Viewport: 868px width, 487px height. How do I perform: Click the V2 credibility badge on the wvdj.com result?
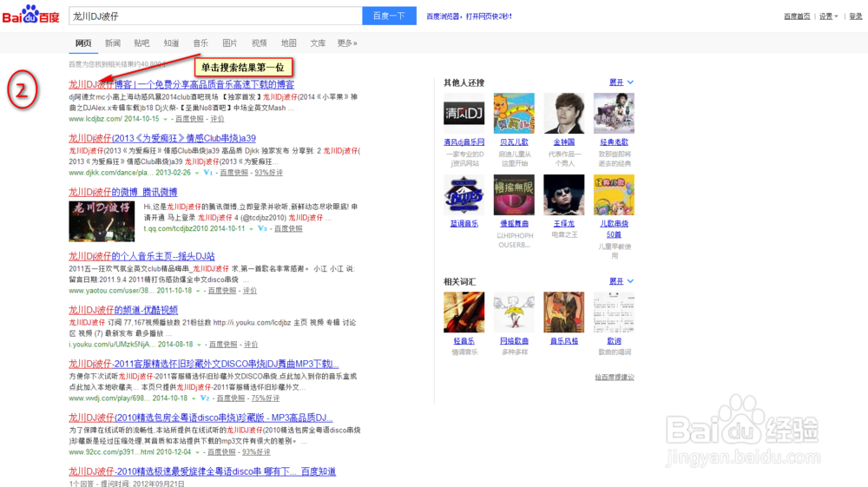pos(205,398)
